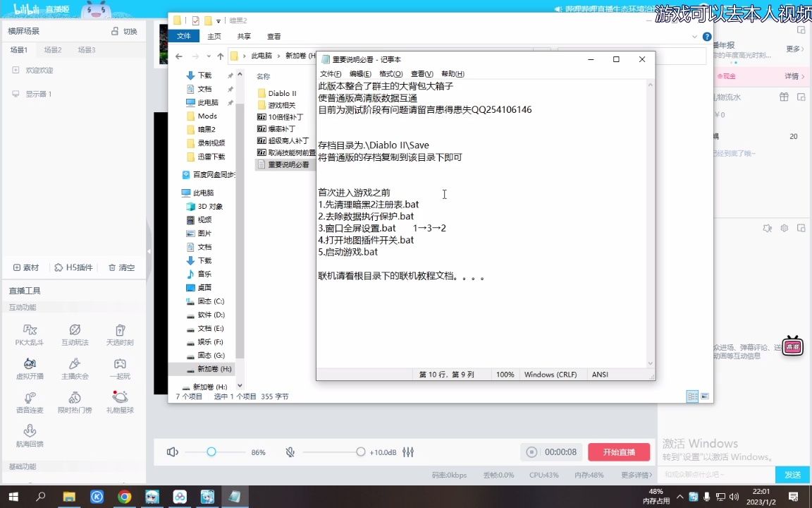This screenshot has height=508, width=812.
Task: Open the 虚拟开播 virtual streaming tool
Action: pyautogui.click(x=29, y=369)
